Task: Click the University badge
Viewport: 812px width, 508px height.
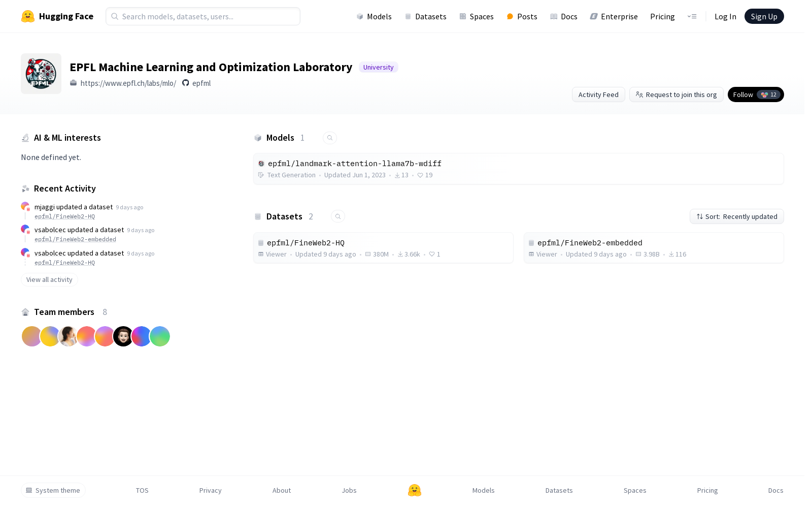Action: pyautogui.click(x=379, y=67)
